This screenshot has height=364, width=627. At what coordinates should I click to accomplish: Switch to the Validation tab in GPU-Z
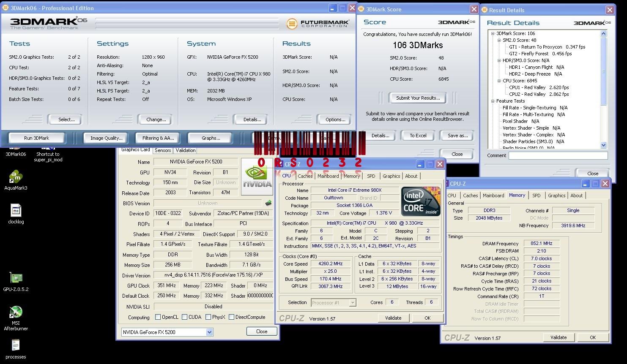(x=186, y=150)
